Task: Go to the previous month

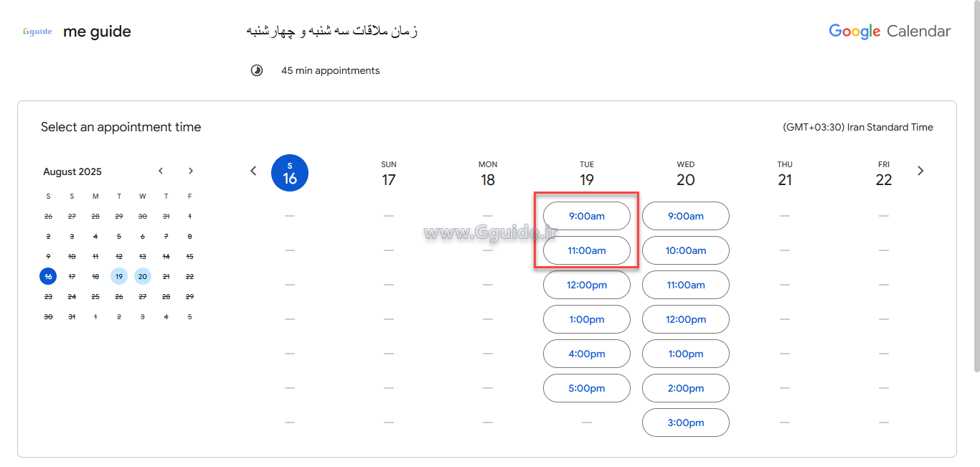Action: click(x=161, y=171)
